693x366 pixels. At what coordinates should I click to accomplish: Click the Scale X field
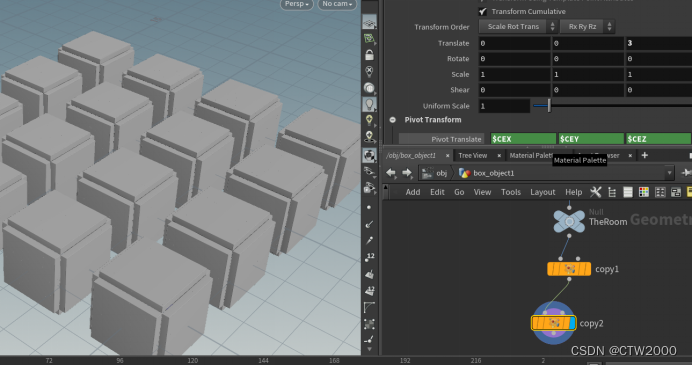[x=514, y=75]
